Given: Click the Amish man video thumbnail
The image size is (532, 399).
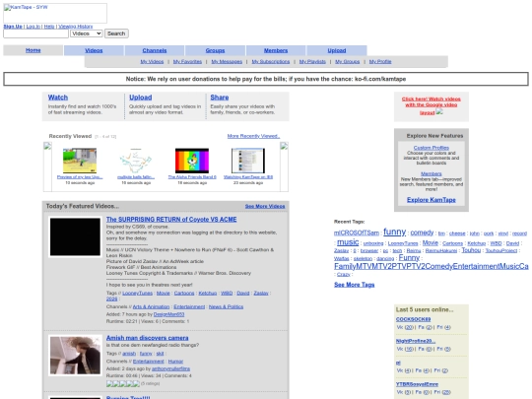Looking at the screenshot, I should pos(75,356).
